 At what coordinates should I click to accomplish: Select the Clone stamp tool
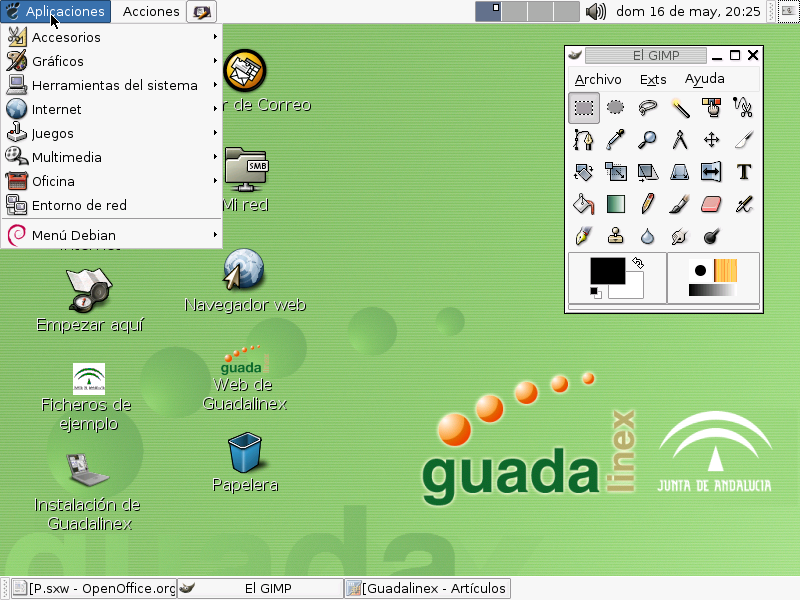tap(616, 236)
